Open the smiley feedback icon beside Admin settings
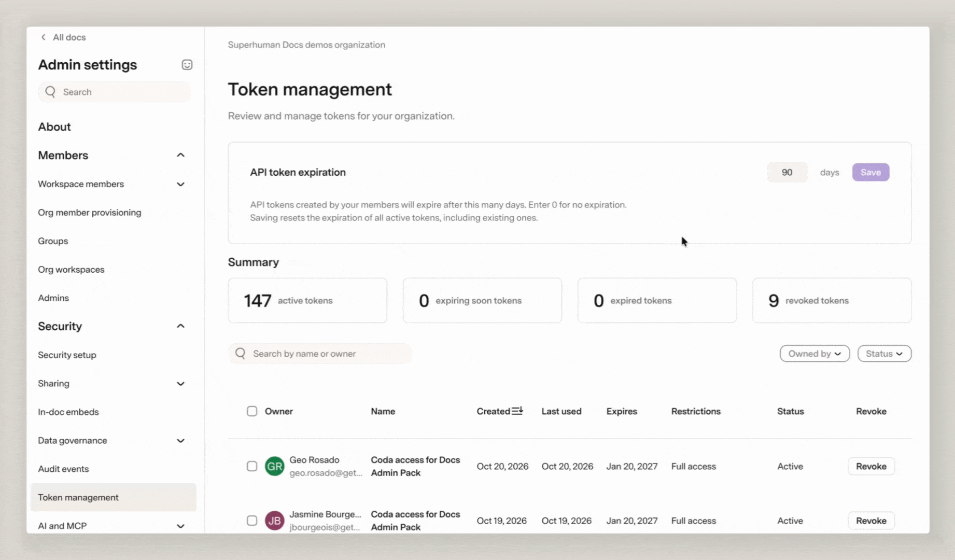This screenshot has width=955, height=560. (x=187, y=65)
